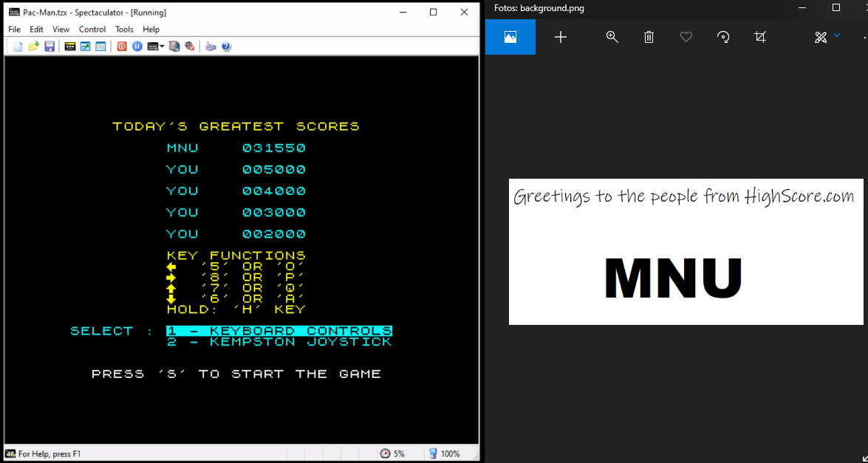
Task: Open the Control menu in Spectaculator
Action: 92,30
